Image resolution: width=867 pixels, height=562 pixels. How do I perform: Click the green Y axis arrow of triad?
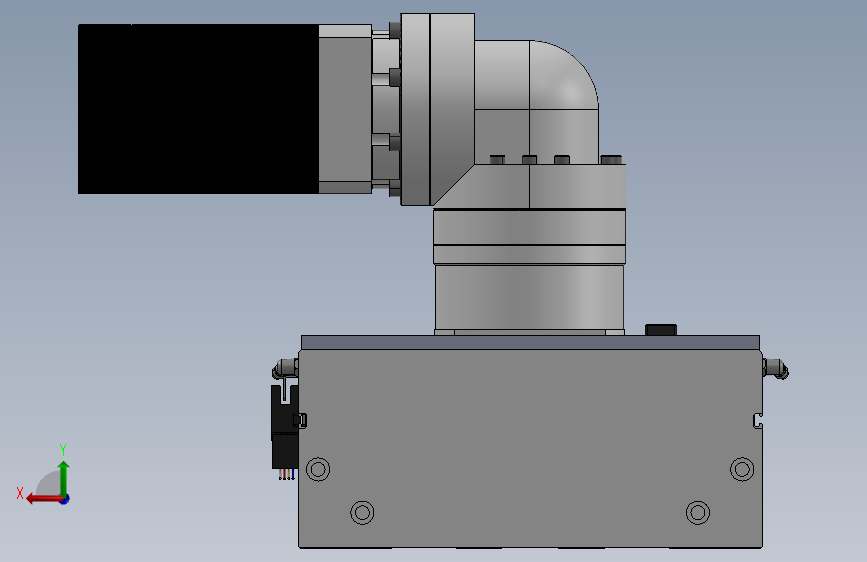pyautogui.click(x=64, y=478)
